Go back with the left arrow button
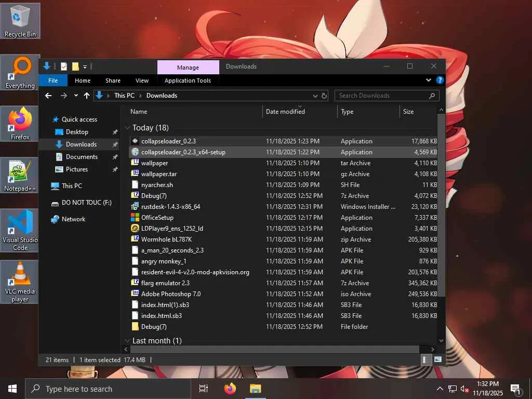The image size is (532, 399). point(48,96)
